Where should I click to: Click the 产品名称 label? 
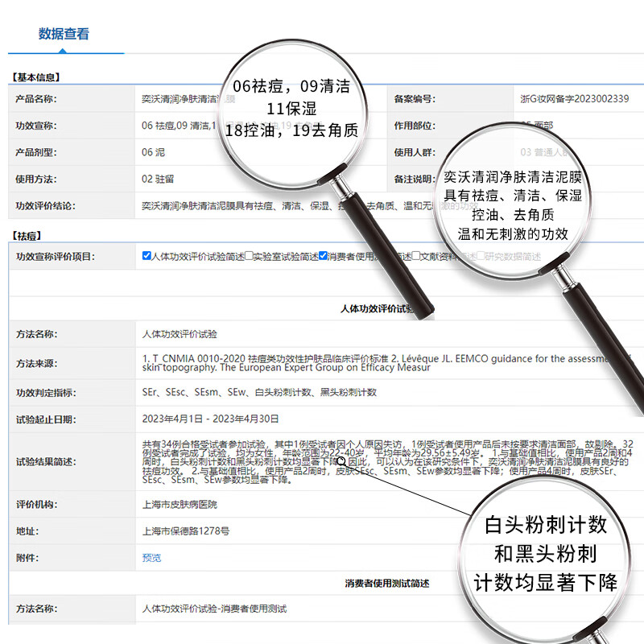pos(36,99)
